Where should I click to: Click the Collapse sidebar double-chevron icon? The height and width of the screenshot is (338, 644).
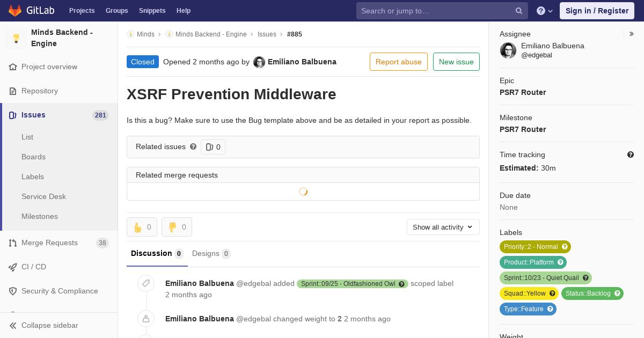coord(13,326)
